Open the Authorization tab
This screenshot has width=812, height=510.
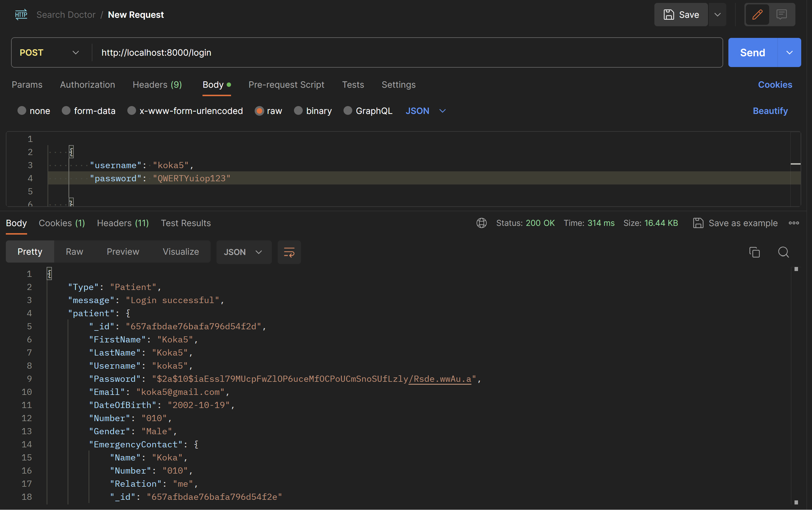tap(87, 85)
